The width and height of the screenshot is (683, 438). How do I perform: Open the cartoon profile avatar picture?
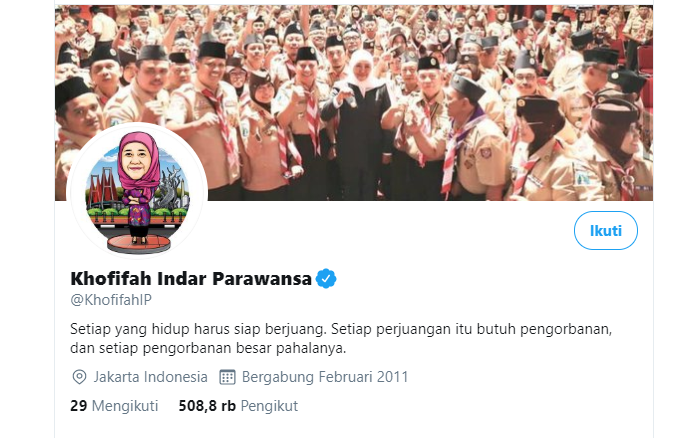(x=137, y=191)
